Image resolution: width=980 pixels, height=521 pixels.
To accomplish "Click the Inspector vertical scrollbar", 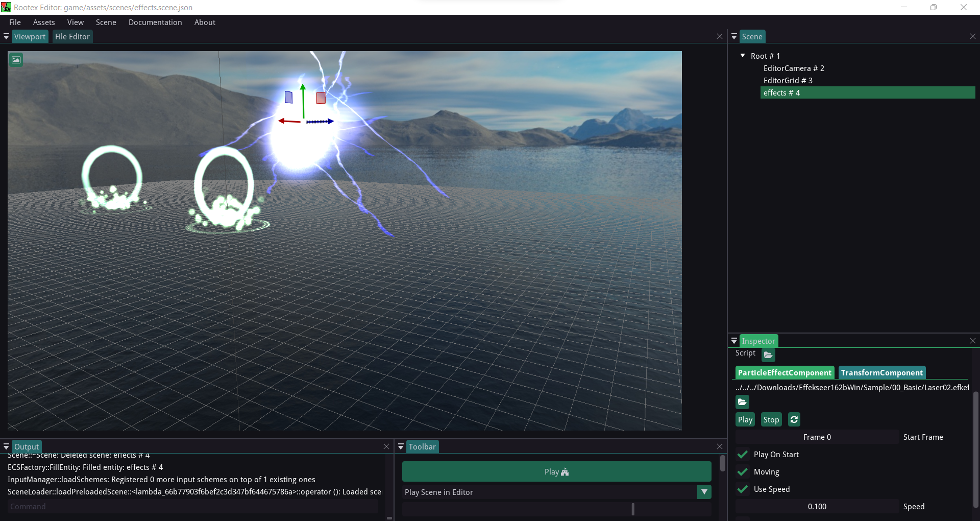I will tap(975, 449).
